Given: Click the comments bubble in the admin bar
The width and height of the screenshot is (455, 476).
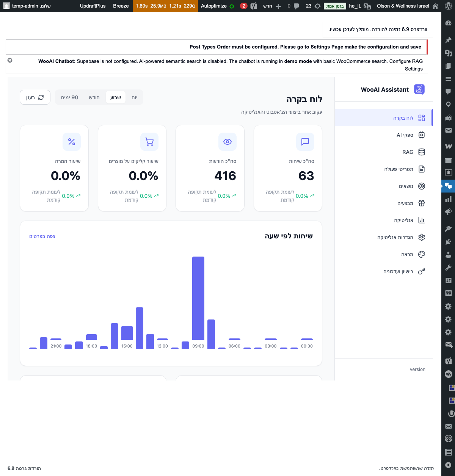Looking at the screenshot, I should click(x=296, y=6).
